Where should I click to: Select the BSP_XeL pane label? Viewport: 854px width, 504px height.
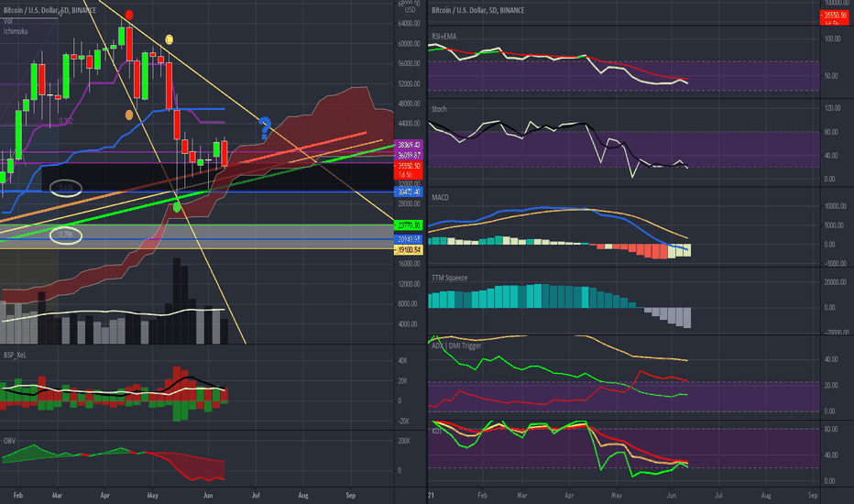coord(15,356)
